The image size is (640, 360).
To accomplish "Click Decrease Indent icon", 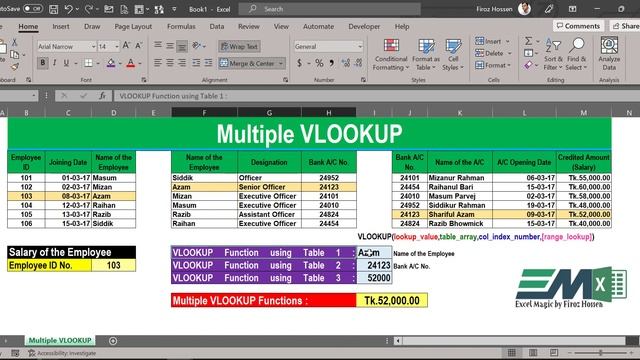I will coord(196,63).
